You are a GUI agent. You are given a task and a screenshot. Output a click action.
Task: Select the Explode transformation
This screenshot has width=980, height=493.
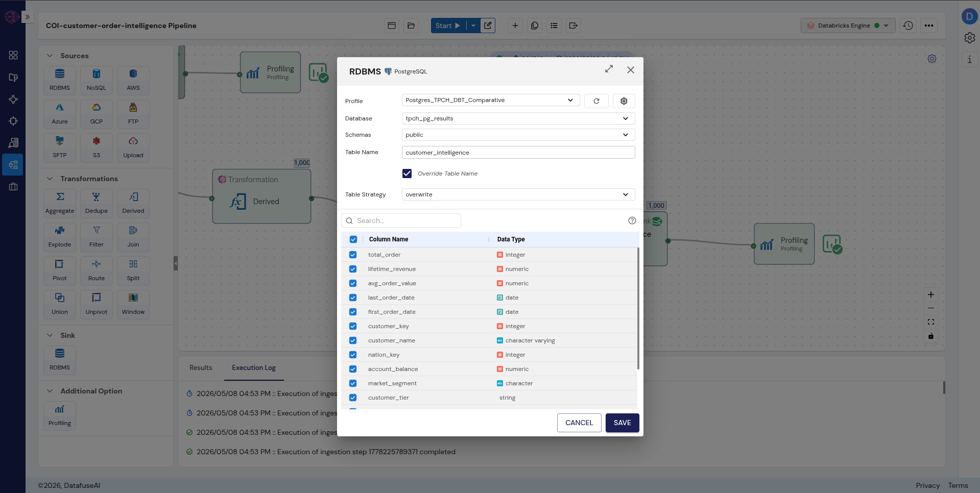pyautogui.click(x=60, y=236)
